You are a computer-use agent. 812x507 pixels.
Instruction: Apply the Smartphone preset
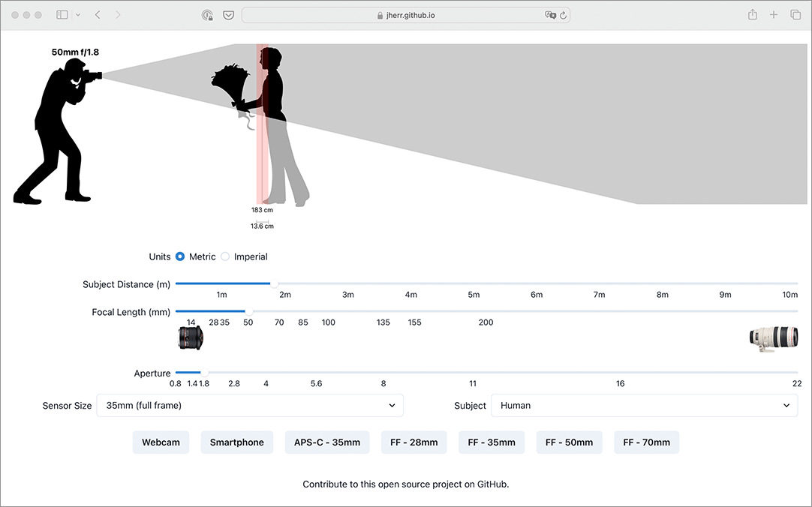(x=236, y=442)
